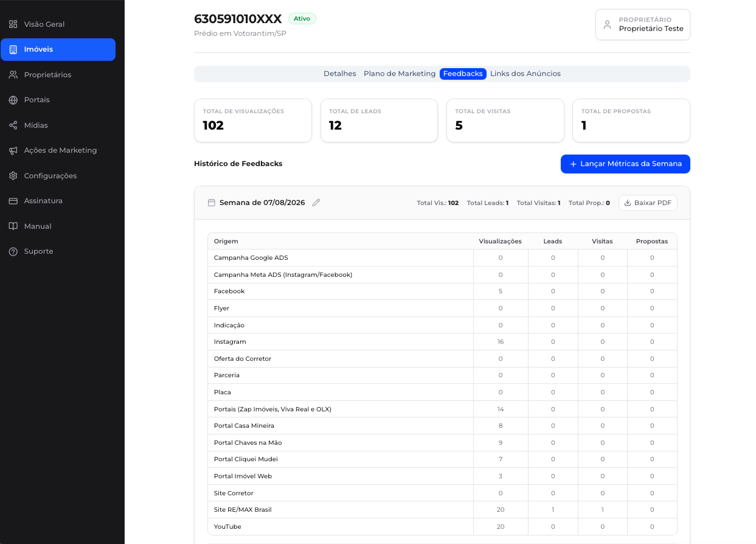Image resolution: width=756 pixels, height=544 pixels.
Task: Click the Visão Geral dashboard icon
Action: 13,24
